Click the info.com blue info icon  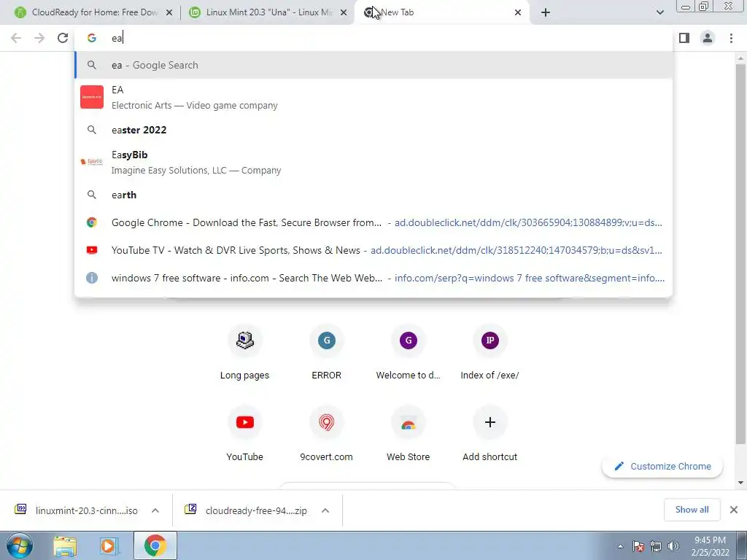click(92, 278)
